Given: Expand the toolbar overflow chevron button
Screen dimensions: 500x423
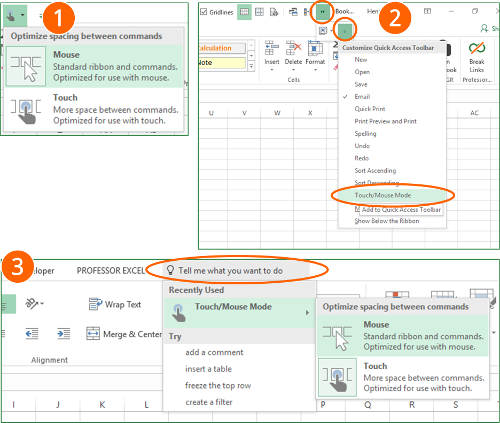Looking at the screenshot, I should (322, 12).
